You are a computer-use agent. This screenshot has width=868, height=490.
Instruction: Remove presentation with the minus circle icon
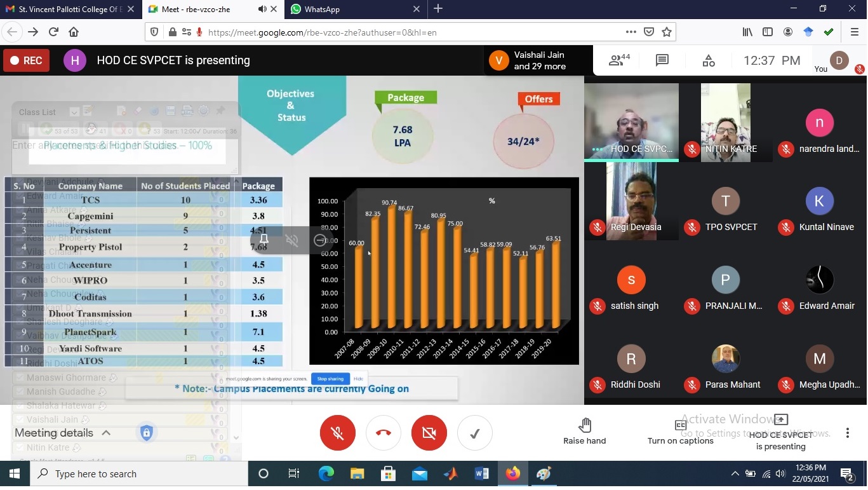click(x=320, y=240)
